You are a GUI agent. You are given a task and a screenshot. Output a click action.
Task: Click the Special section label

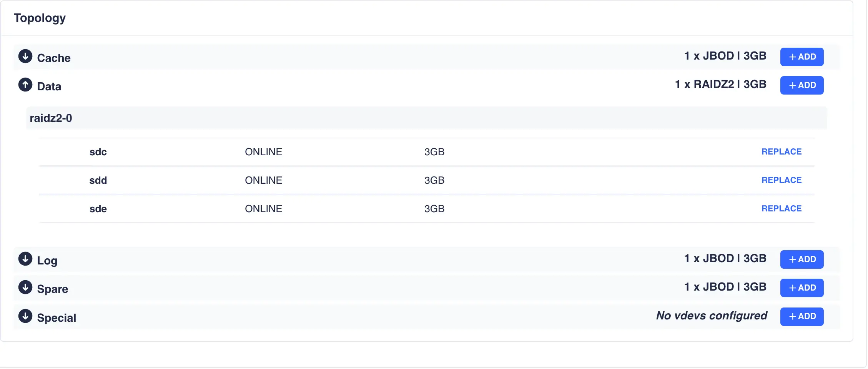(x=57, y=318)
